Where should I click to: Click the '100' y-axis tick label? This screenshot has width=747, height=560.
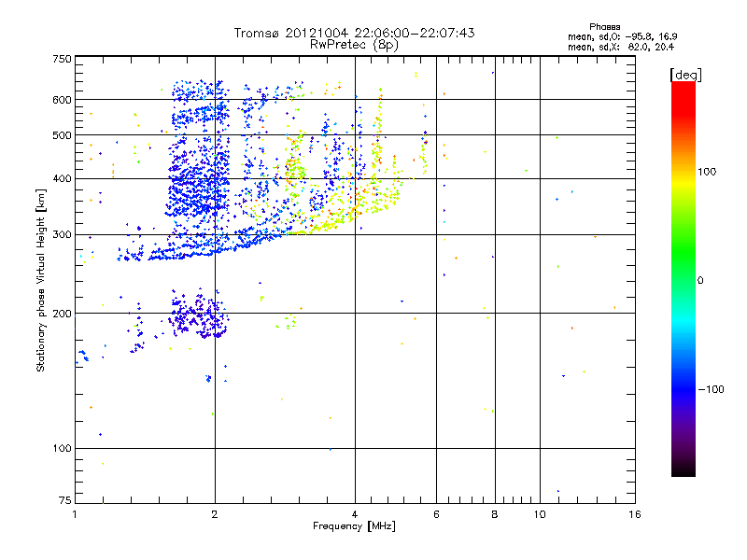pos(62,448)
